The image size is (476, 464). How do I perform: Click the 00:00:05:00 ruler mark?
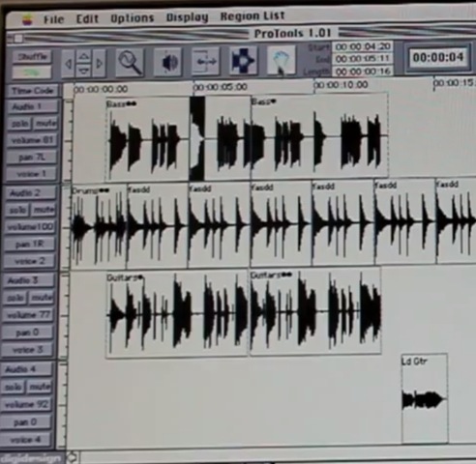coord(221,87)
